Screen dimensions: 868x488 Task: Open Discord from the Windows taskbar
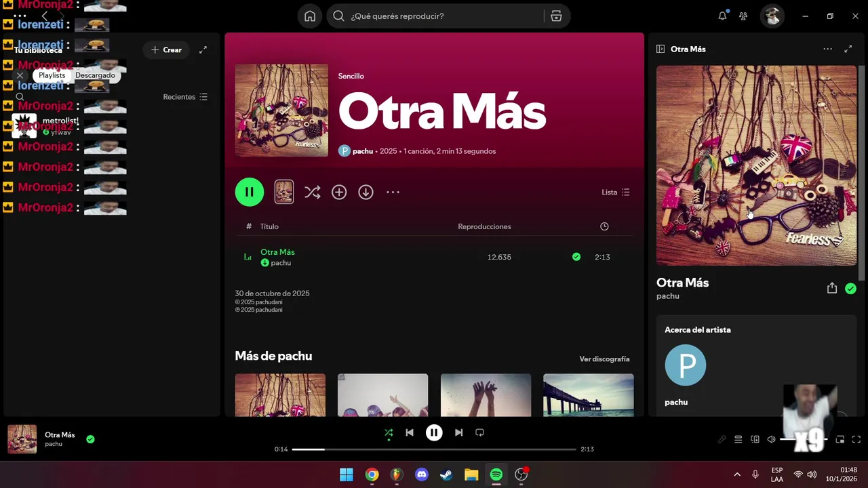tap(421, 474)
